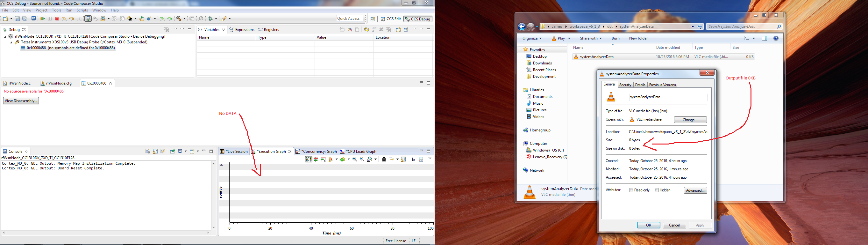Select the 0x10000486 stack frame row

[x=68, y=48]
